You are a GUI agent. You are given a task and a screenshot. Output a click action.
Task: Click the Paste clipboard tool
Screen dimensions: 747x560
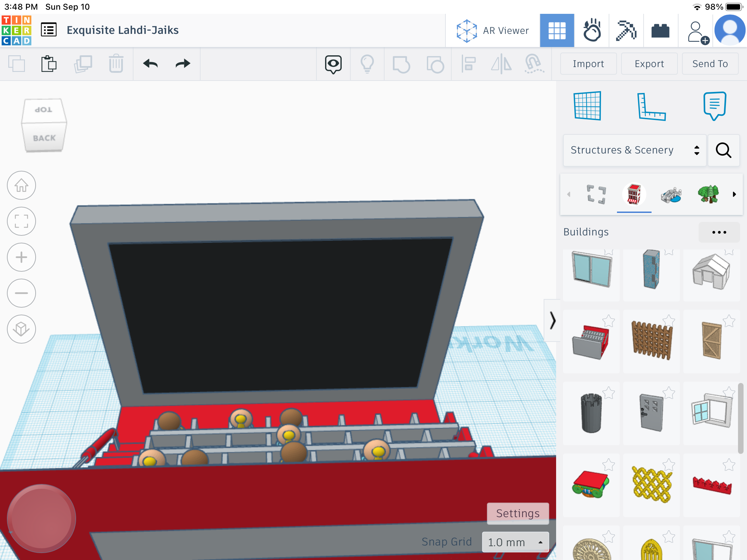(49, 64)
